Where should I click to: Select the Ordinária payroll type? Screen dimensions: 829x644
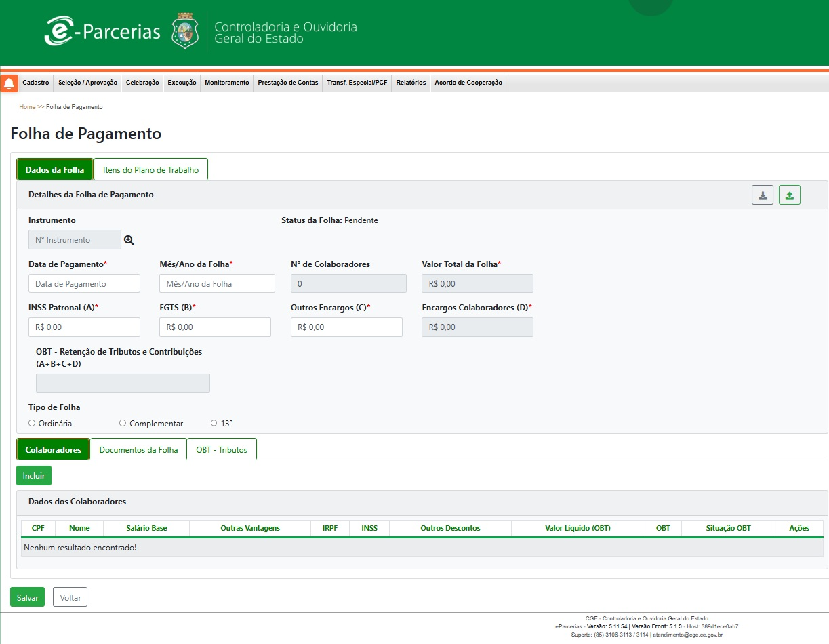[x=31, y=422]
